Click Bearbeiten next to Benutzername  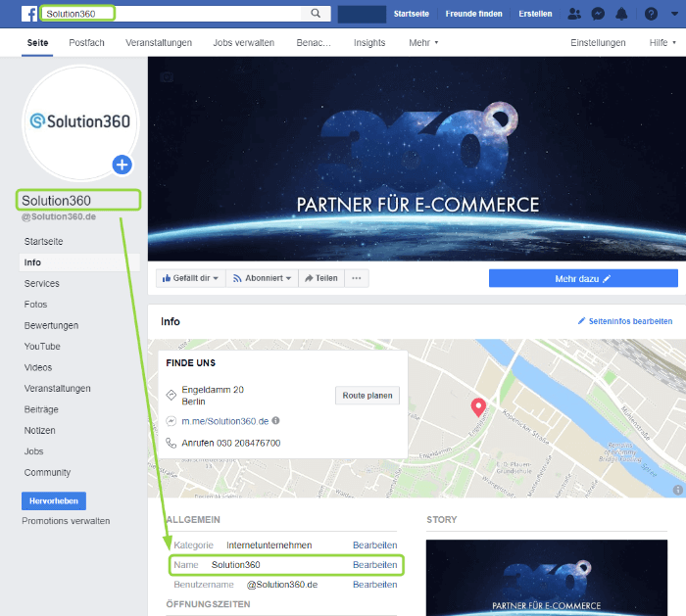coord(375,585)
